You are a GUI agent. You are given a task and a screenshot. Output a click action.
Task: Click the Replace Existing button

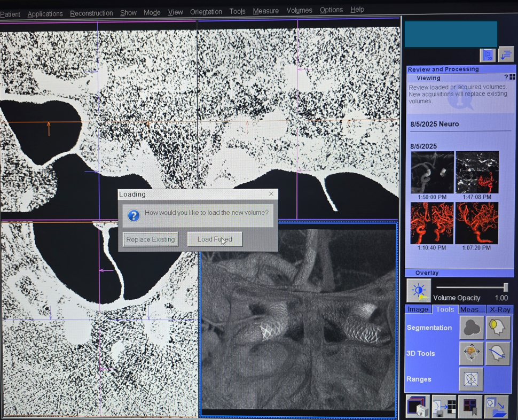point(151,239)
